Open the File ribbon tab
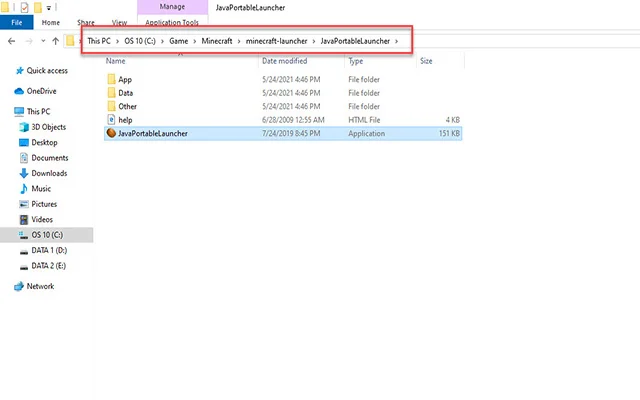This screenshot has width=640, height=400. click(17, 22)
